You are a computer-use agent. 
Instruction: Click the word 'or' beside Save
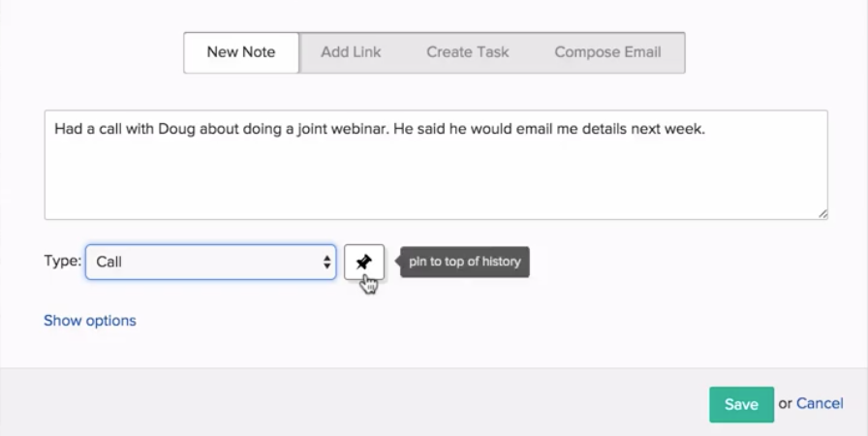pyautogui.click(x=785, y=404)
